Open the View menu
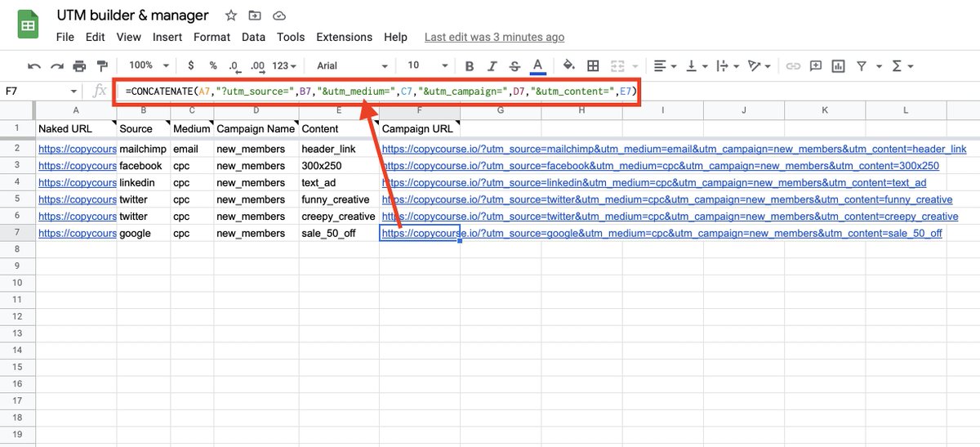Screen dimensions: 980x447 coord(129,37)
